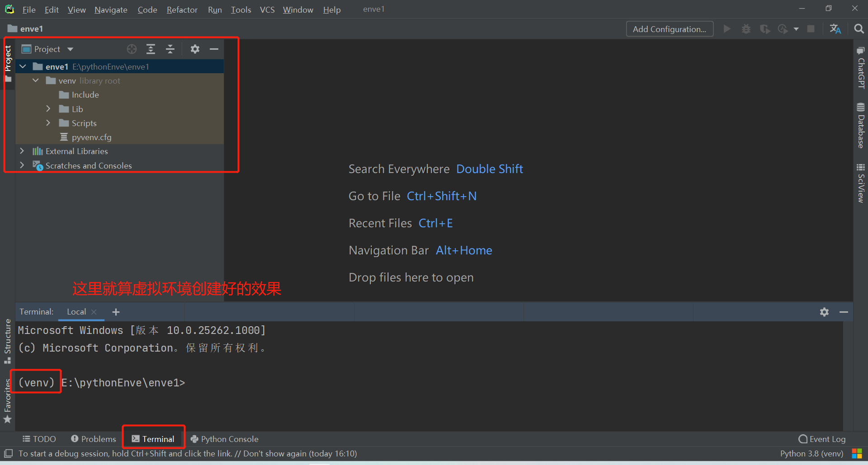Click the Collapse All icon in Project panel
868x465 pixels.
tap(170, 49)
